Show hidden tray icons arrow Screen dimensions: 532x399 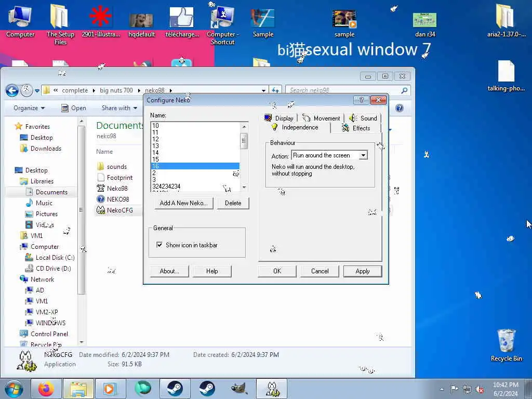442,390
